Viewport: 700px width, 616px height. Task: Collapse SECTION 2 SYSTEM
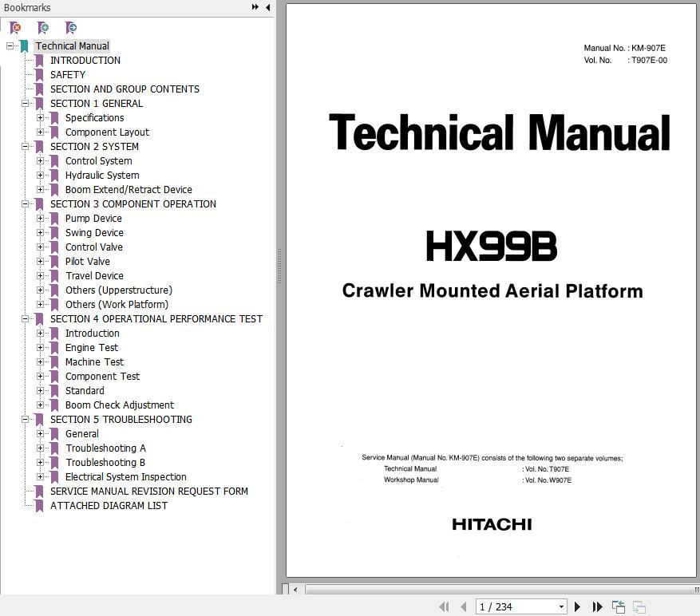tap(25, 146)
